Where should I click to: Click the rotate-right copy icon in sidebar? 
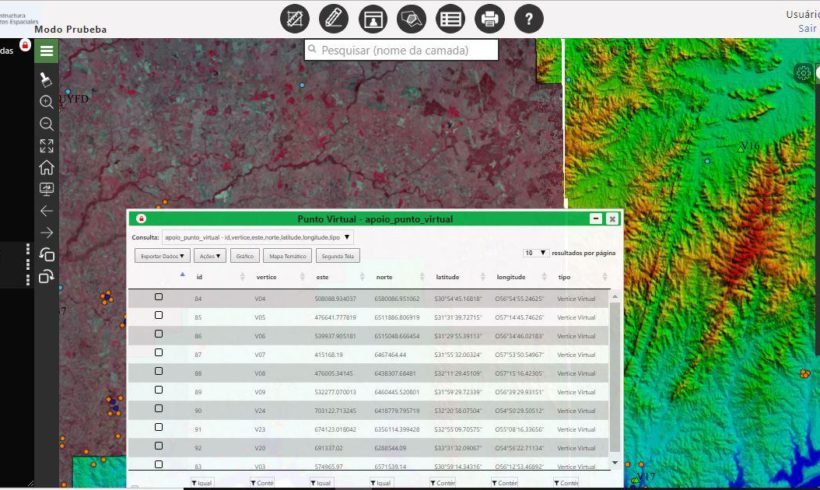(46, 276)
